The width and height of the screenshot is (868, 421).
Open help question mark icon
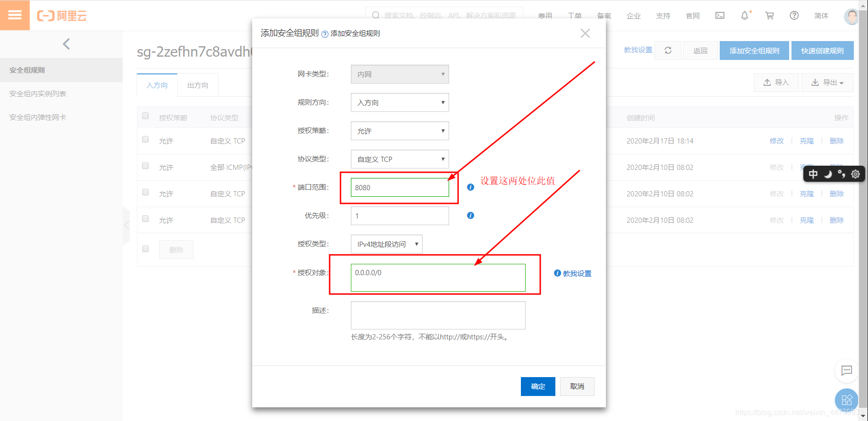point(794,16)
